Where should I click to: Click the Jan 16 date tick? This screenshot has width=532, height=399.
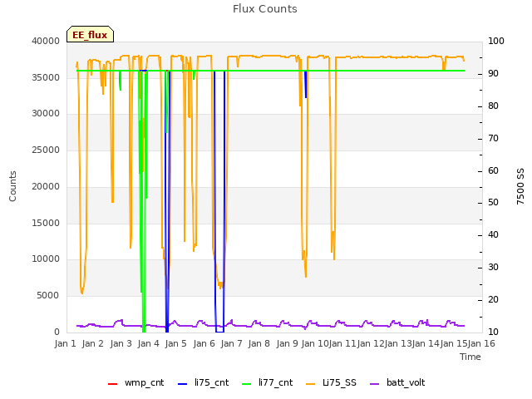tap(481, 343)
